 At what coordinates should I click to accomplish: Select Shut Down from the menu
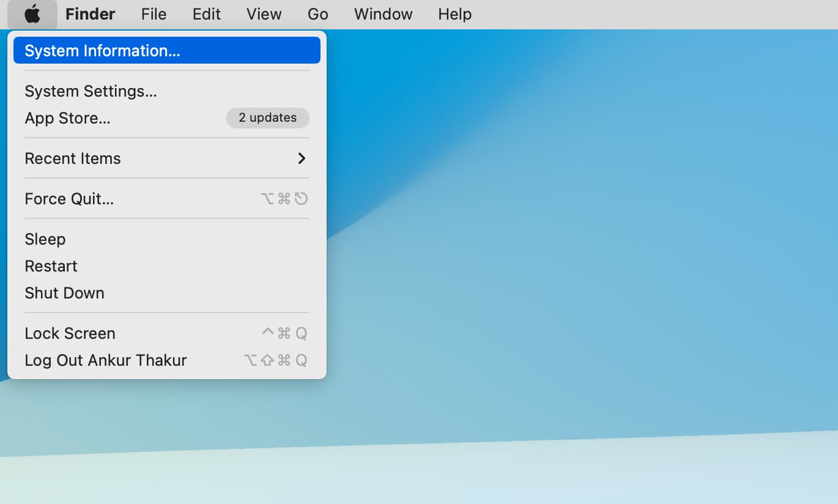click(64, 293)
